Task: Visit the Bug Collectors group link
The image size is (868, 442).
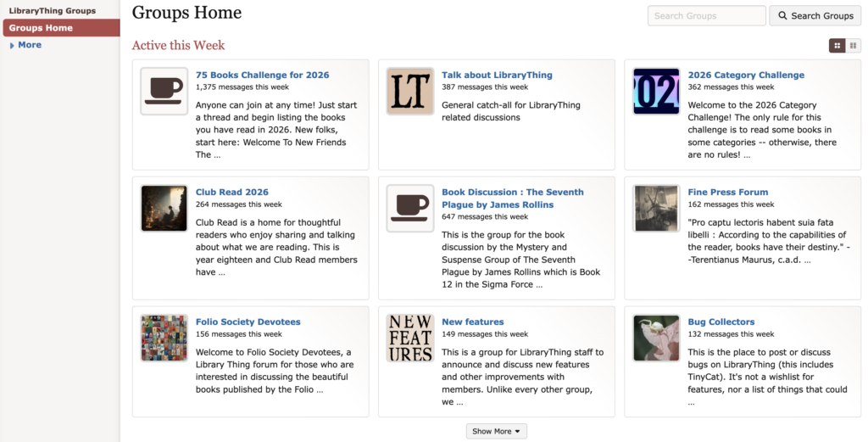Action: click(721, 322)
